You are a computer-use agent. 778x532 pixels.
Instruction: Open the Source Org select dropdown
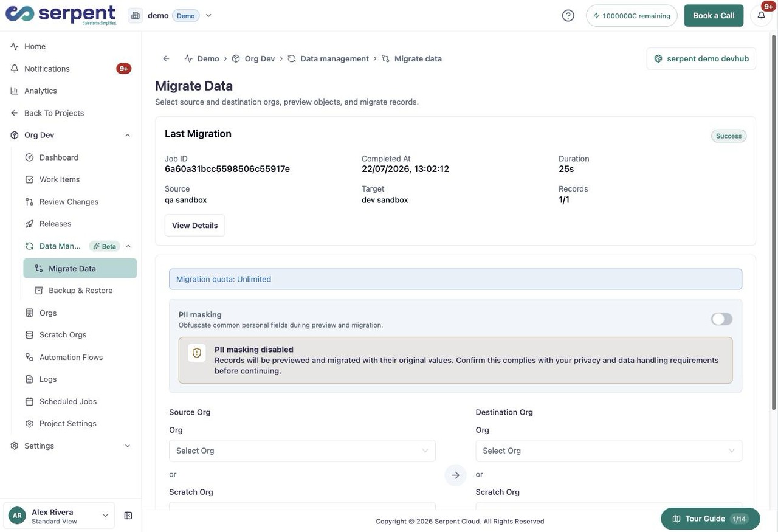[x=302, y=451]
